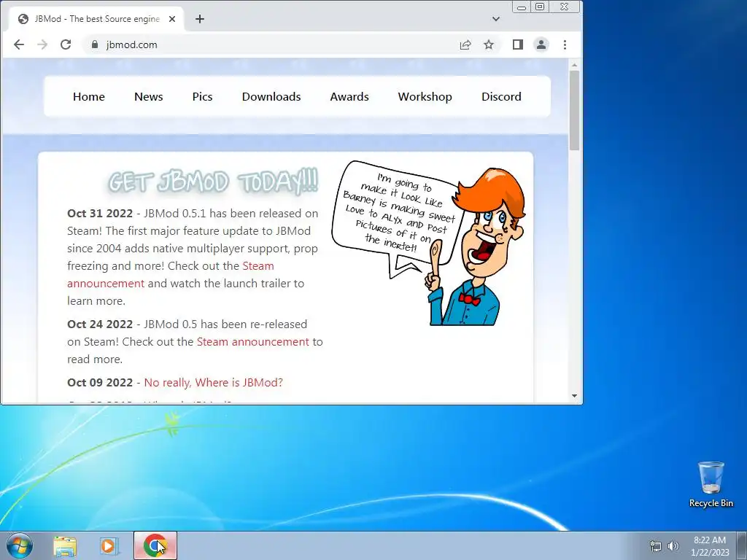Minimize the Chrome window
747x560 pixels.
[x=522, y=7]
